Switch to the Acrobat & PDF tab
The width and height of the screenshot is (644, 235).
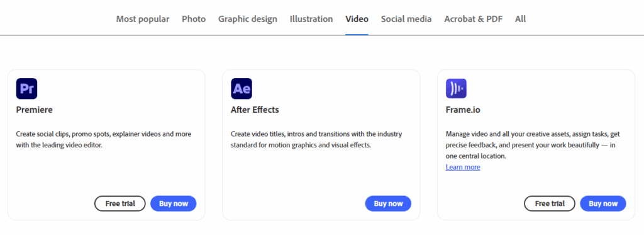(473, 19)
